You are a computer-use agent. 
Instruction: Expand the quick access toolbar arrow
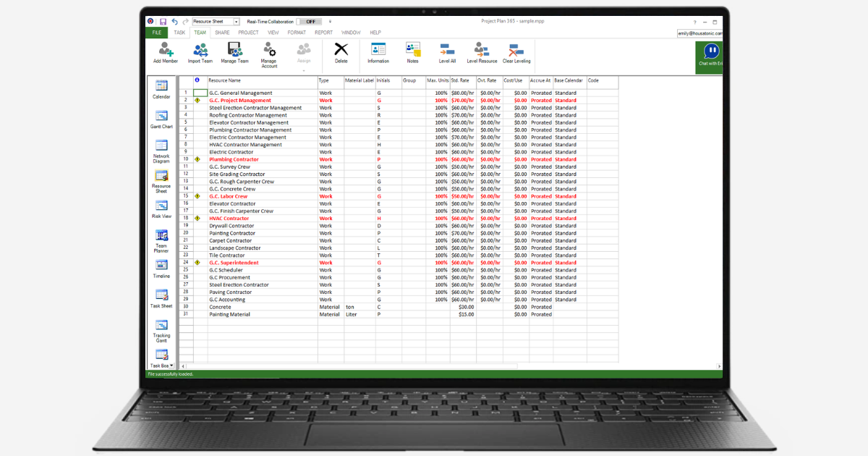point(330,22)
